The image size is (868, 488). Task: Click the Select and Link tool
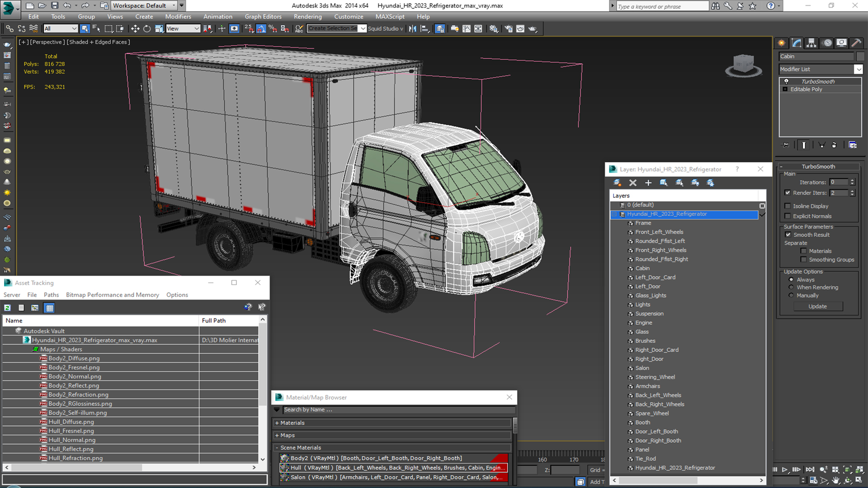point(9,28)
